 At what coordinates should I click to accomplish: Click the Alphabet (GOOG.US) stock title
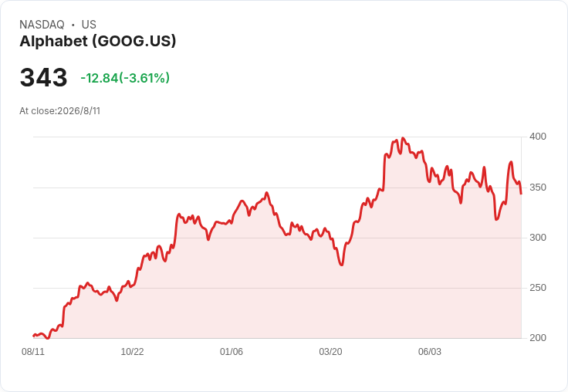point(98,42)
